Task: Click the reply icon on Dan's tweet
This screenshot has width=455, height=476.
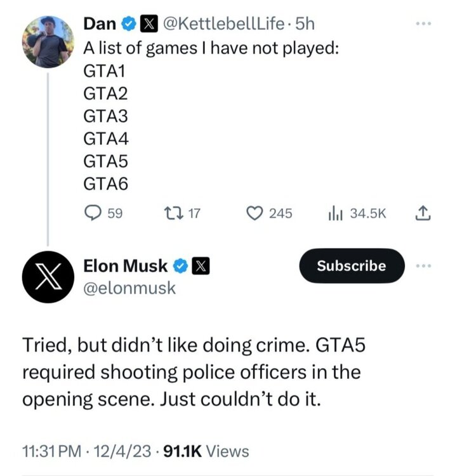Action: (94, 213)
